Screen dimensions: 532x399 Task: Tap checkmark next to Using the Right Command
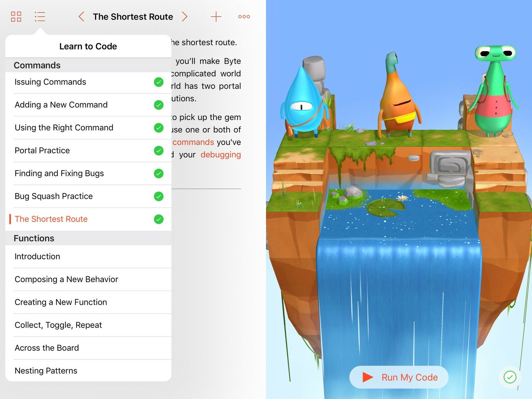[x=159, y=128]
